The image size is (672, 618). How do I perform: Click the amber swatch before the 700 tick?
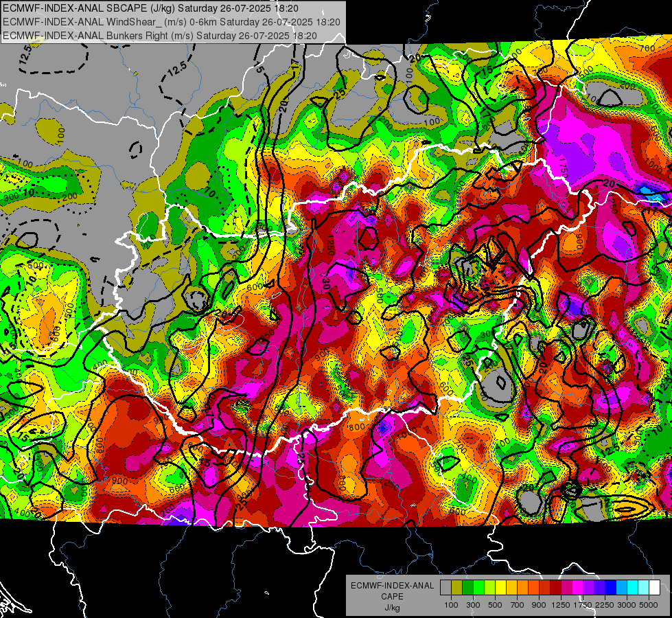[511, 588]
